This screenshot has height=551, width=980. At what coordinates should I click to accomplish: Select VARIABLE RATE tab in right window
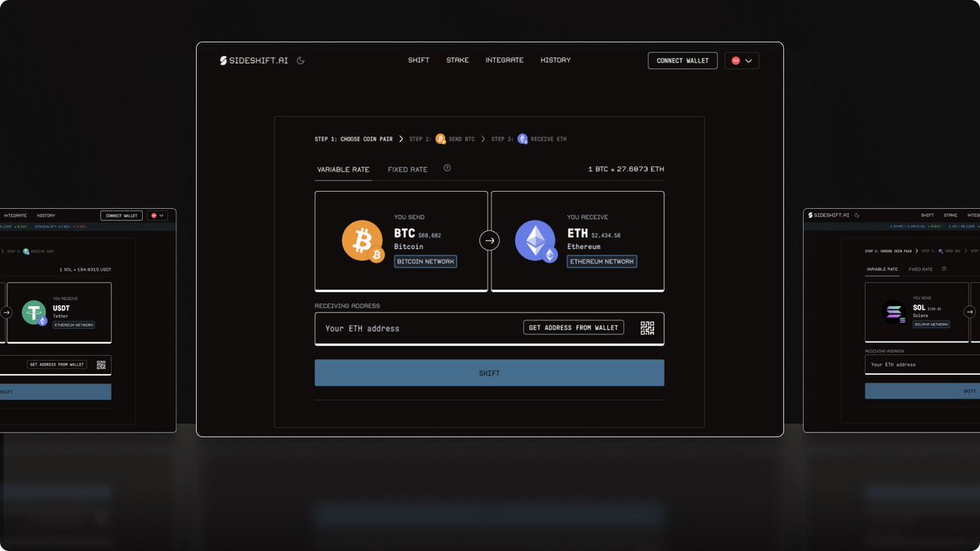point(882,269)
